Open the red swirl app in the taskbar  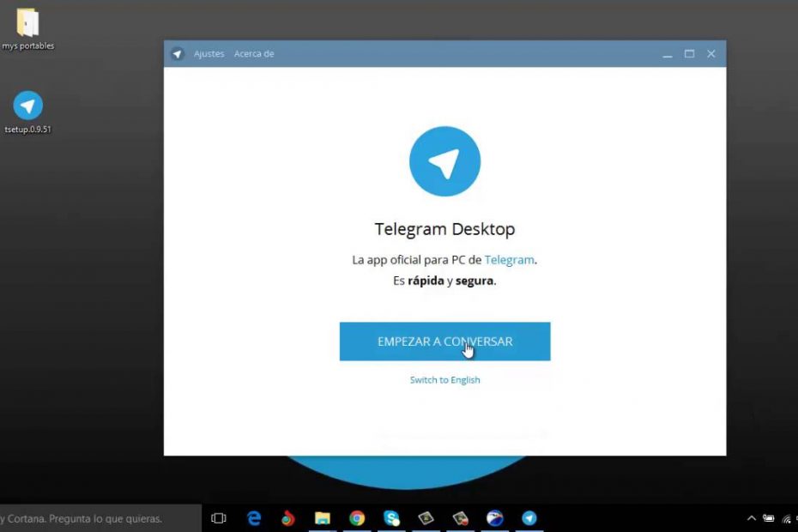coord(287,518)
